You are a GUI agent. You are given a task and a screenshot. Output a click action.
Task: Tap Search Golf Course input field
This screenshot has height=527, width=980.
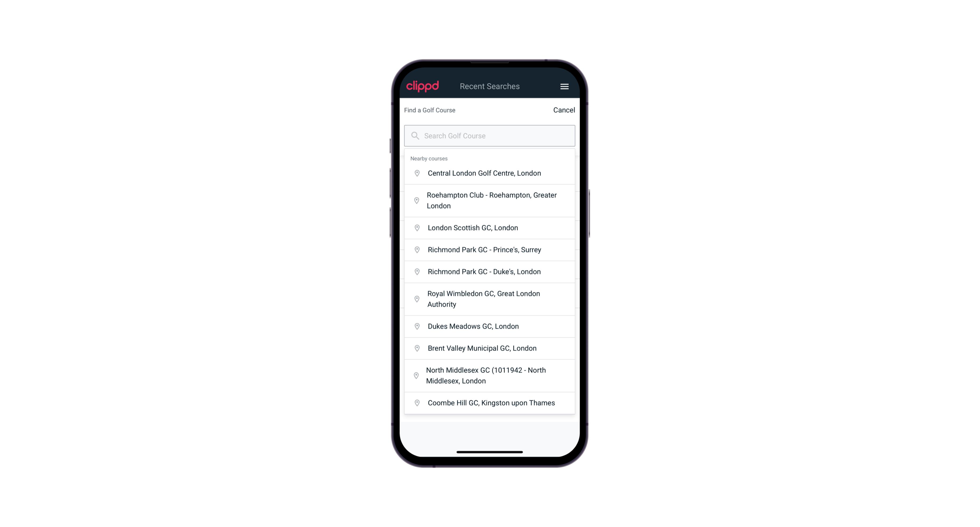(x=489, y=136)
